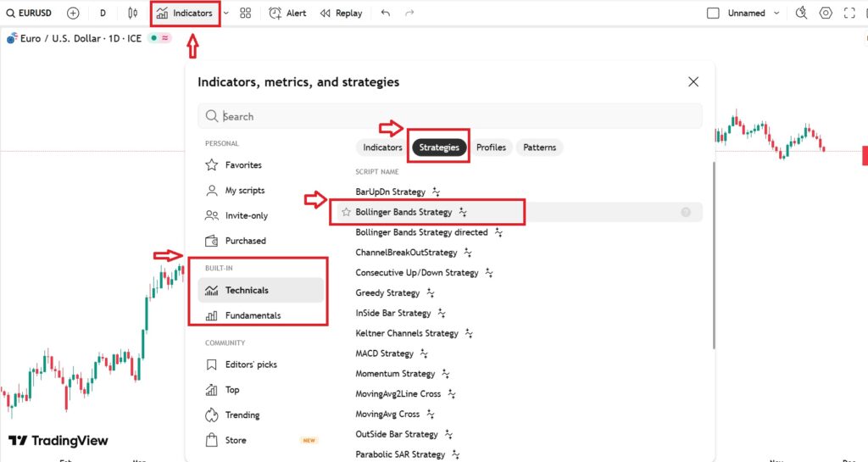Add the MACD Strategy to chart
Image resolution: width=868 pixels, height=462 pixels.
(385, 353)
